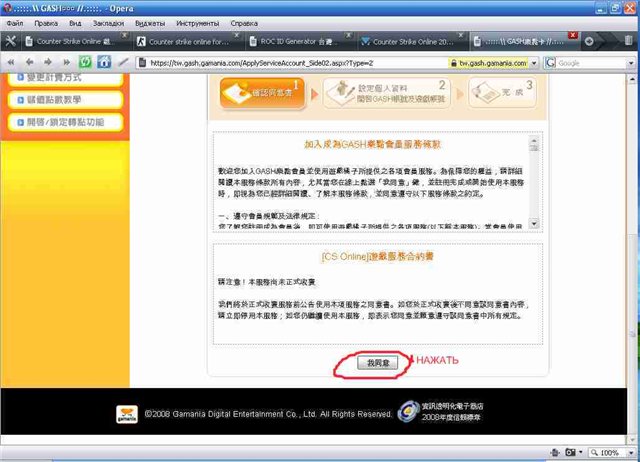Click the wand password-fill icon
This screenshot has height=462, width=640.
pos(123,62)
